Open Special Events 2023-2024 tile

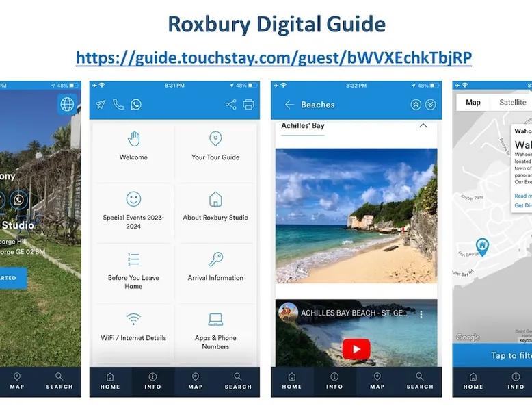[x=133, y=213]
